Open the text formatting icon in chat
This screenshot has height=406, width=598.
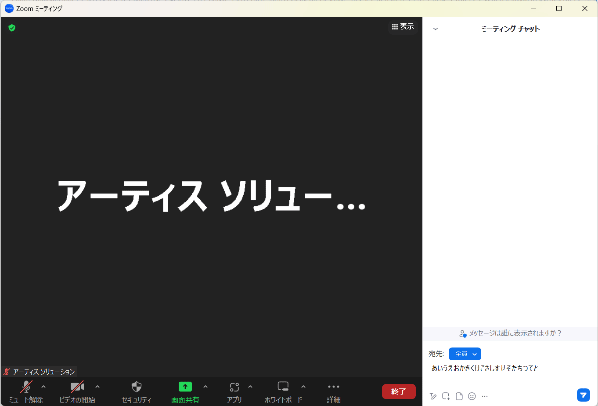433,396
